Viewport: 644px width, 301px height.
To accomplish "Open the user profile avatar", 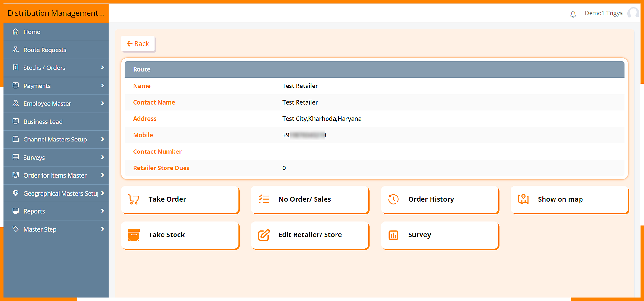I will coord(633,13).
